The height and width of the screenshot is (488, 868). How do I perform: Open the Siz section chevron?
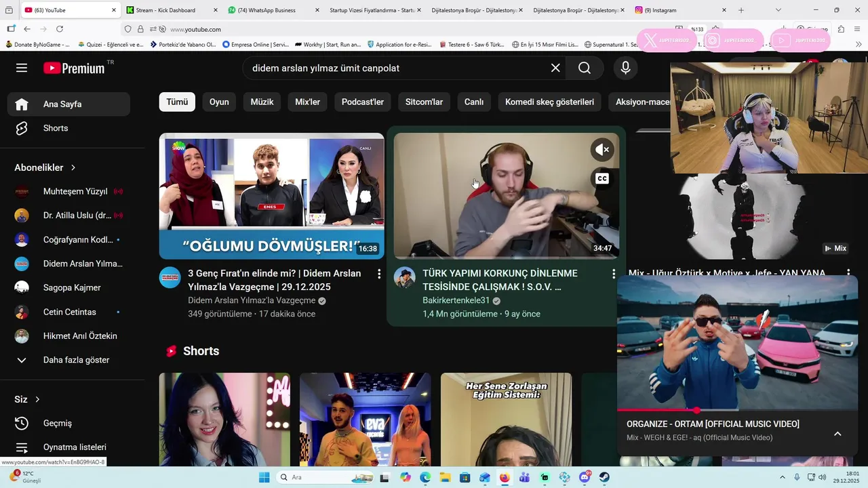[x=37, y=399]
